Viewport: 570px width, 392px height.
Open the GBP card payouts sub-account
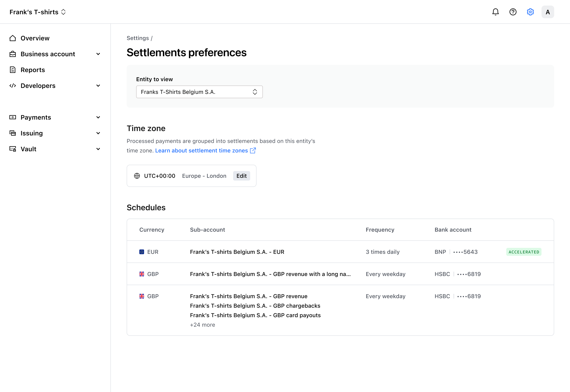coord(255,315)
